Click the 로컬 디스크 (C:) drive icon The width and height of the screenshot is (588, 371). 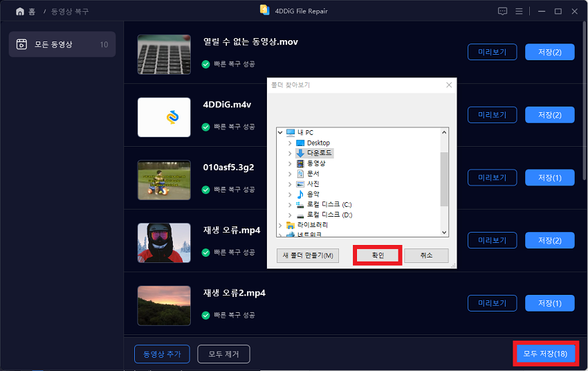[x=300, y=204]
